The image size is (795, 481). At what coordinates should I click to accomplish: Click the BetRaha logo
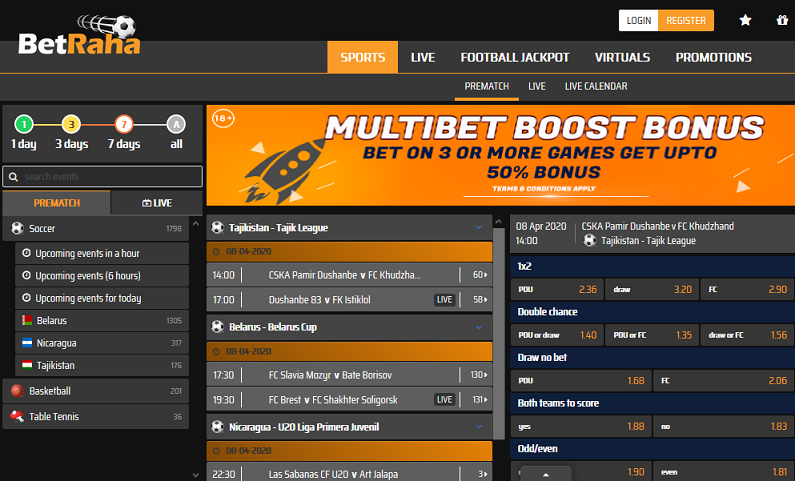pyautogui.click(x=79, y=35)
